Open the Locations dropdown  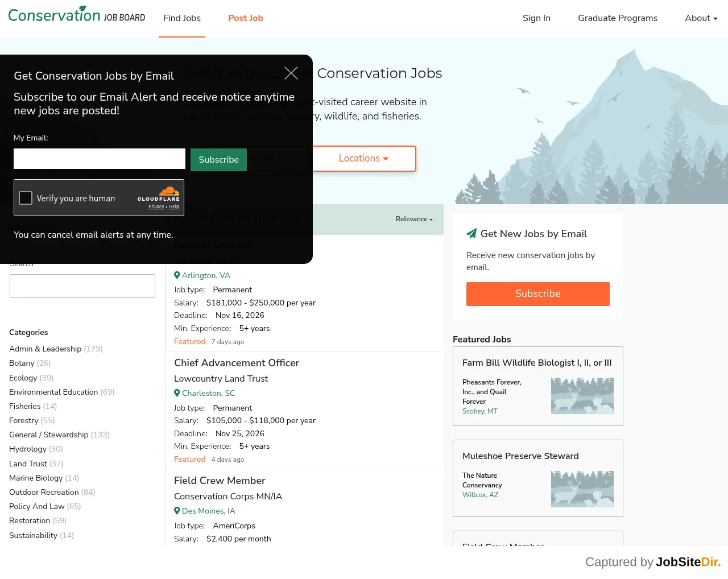[363, 159]
